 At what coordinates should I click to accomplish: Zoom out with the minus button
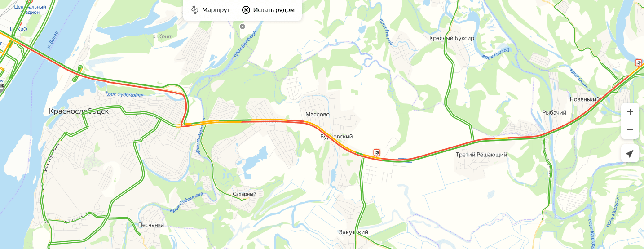point(630,130)
